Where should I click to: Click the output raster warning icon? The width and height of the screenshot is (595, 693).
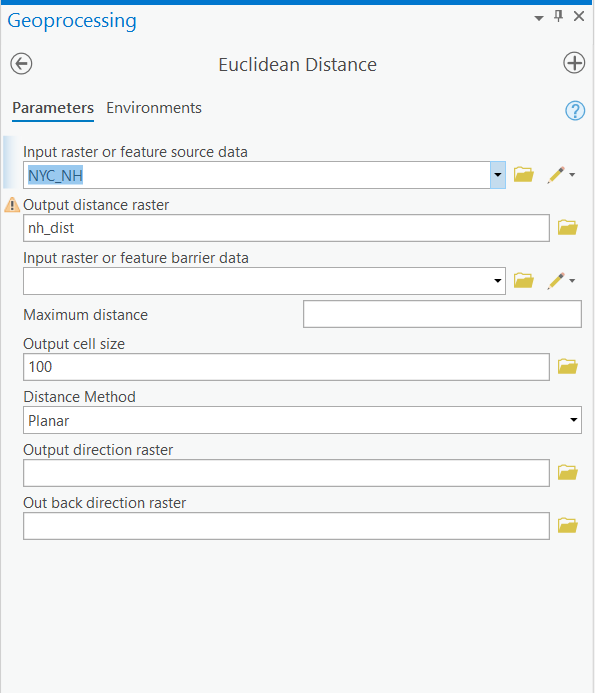[x=12, y=205]
